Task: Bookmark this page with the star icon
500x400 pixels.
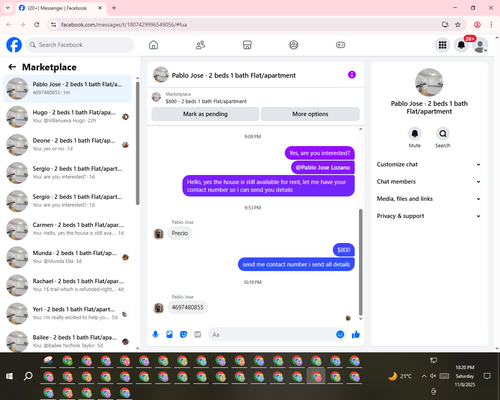Action: click(x=458, y=25)
